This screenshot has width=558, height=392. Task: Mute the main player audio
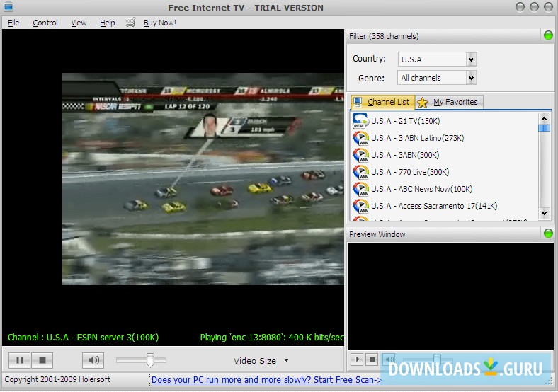click(93, 360)
